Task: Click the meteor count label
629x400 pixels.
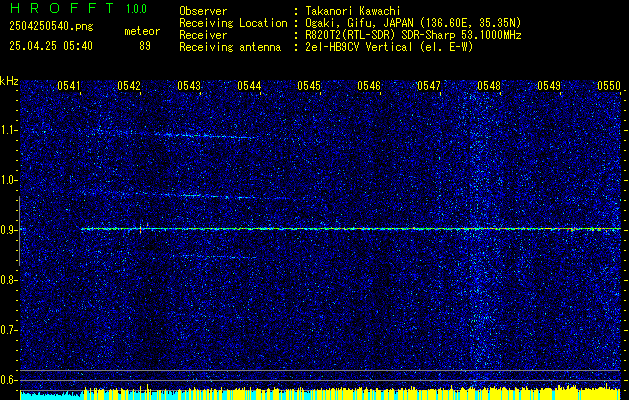Action: 142,31
